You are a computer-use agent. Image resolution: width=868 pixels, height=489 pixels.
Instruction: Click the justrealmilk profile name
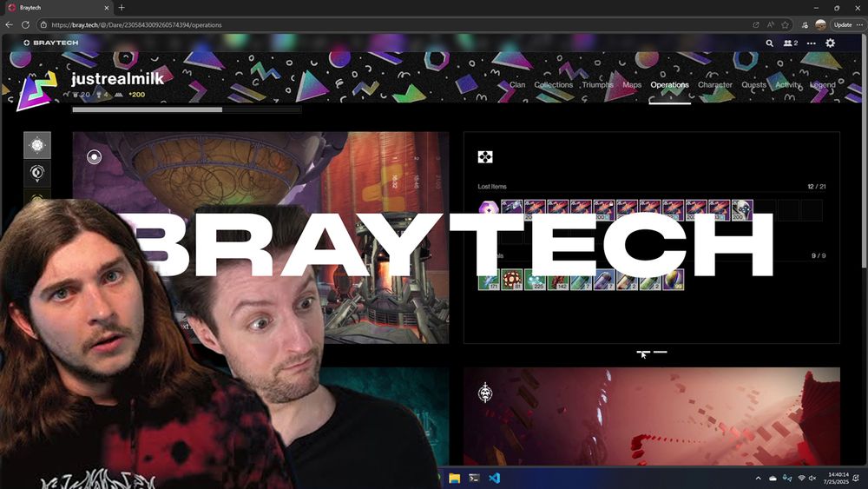pos(117,79)
